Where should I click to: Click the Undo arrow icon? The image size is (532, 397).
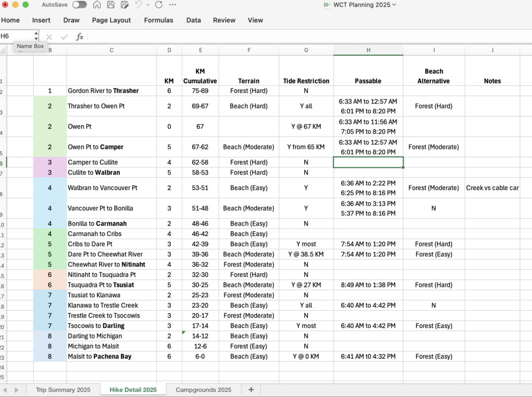click(x=138, y=5)
